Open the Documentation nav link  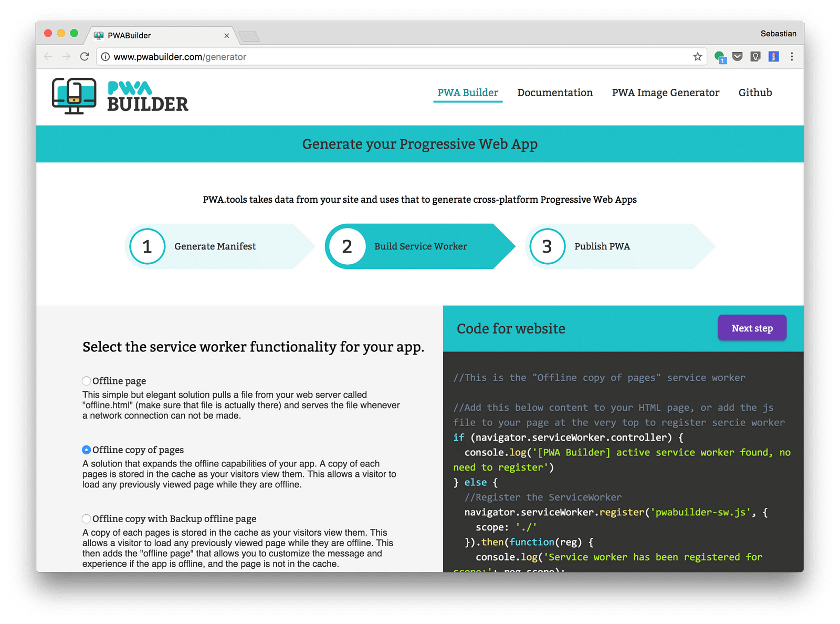(x=555, y=93)
